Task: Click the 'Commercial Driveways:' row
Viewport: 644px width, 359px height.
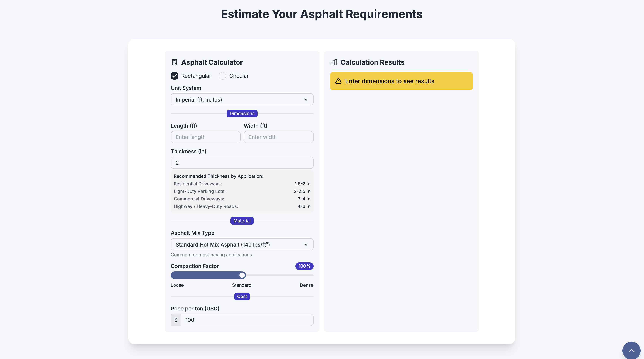Action: [x=242, y=199]
